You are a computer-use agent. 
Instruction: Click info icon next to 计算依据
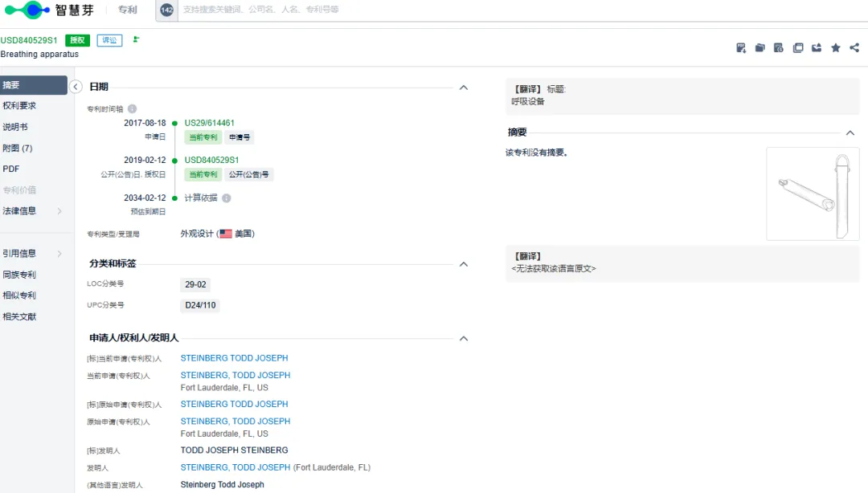click(x=227, y=198)
